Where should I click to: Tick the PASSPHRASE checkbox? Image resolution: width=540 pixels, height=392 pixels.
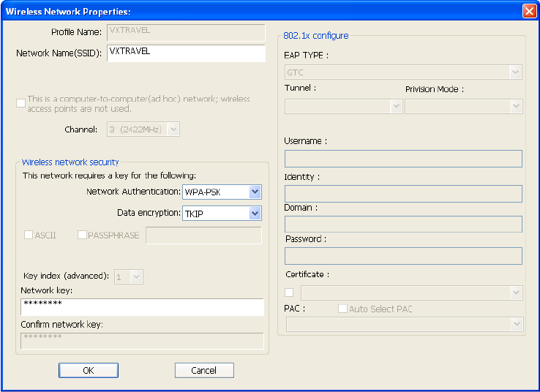[82, 235]
